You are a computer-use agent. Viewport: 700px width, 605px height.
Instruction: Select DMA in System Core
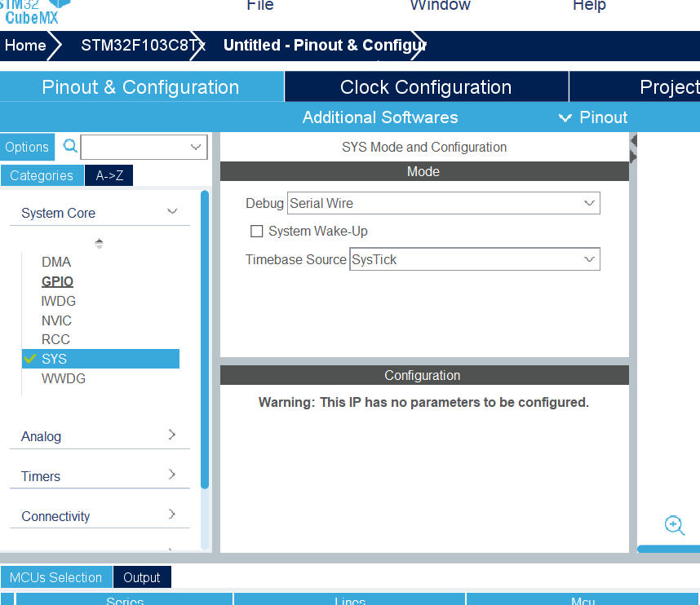tap(56, 262)
